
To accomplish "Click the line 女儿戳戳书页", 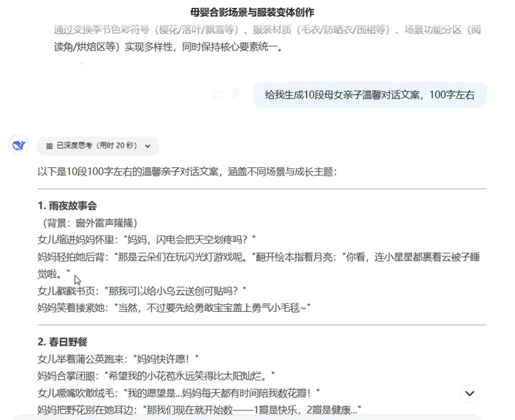I will point(142,291).
